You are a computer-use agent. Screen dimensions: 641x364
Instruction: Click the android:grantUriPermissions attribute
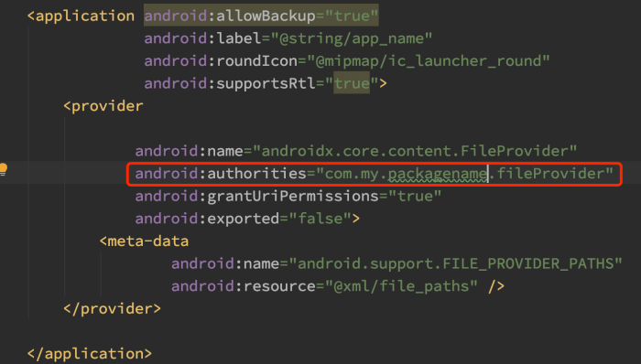[x=257, y=197]
